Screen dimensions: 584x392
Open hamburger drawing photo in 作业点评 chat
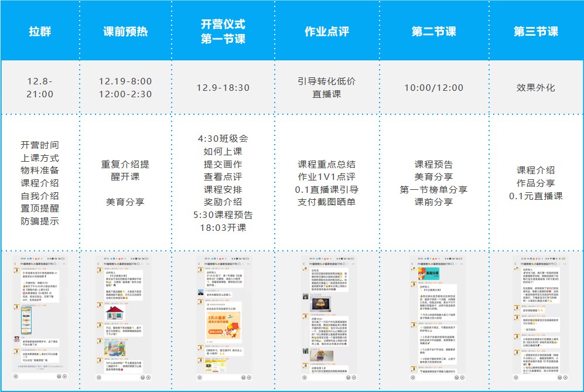[x=320, y=304]
